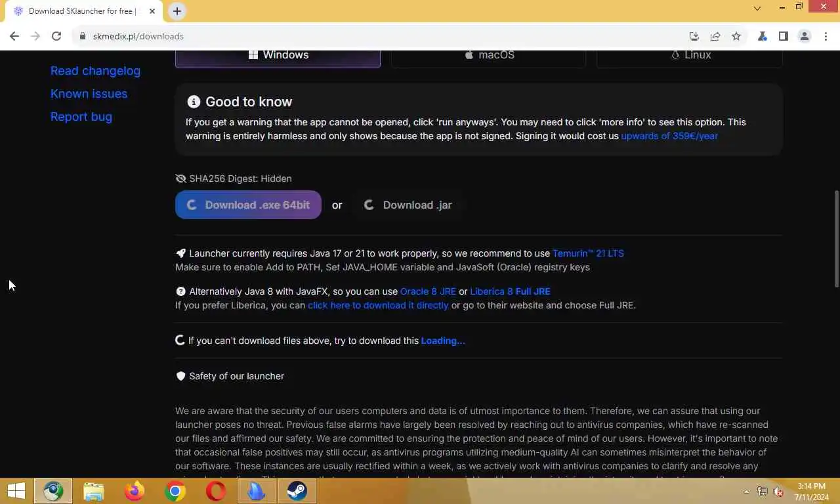
Task: Click the muted volume tray icon
Action: pyautogui.click(x=778, y=492)
